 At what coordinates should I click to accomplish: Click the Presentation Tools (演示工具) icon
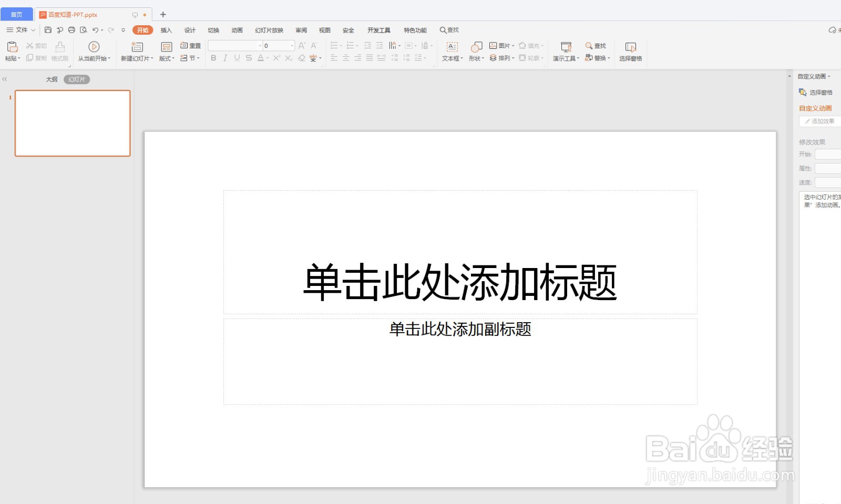(x=566, y=47)
